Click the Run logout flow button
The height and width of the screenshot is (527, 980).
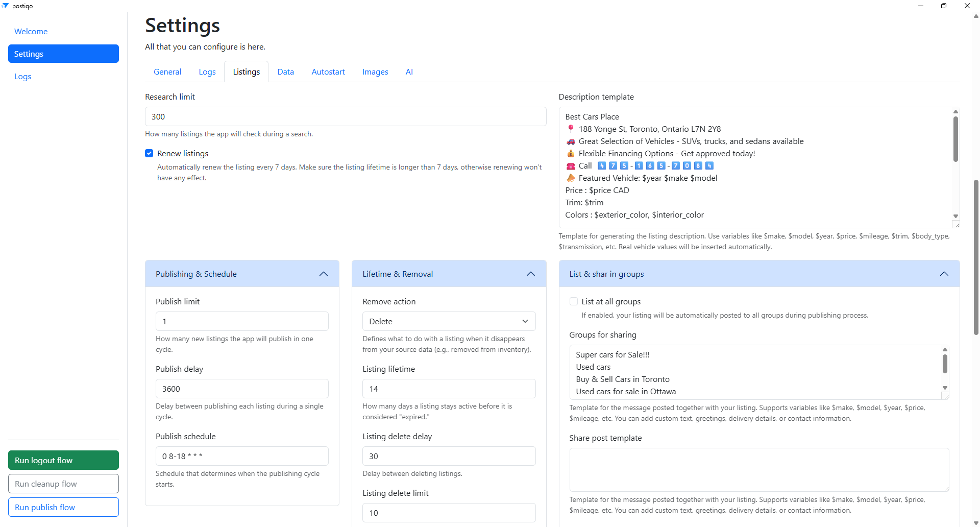point(63,460)
